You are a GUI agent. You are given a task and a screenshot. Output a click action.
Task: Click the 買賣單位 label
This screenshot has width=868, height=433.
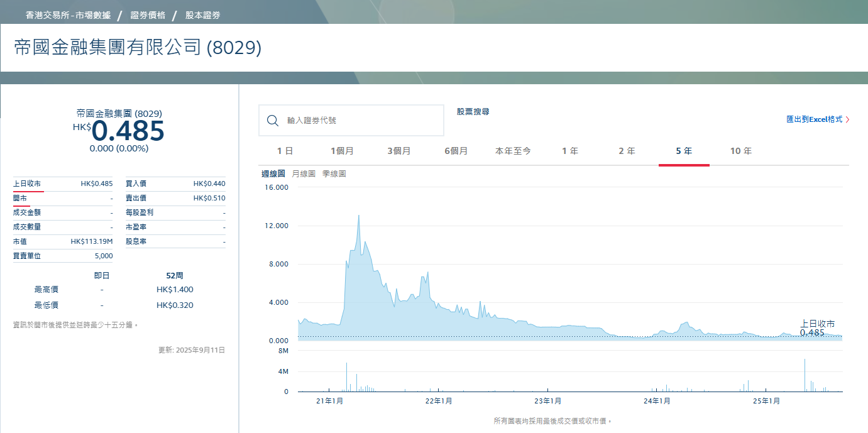point(26,256)
